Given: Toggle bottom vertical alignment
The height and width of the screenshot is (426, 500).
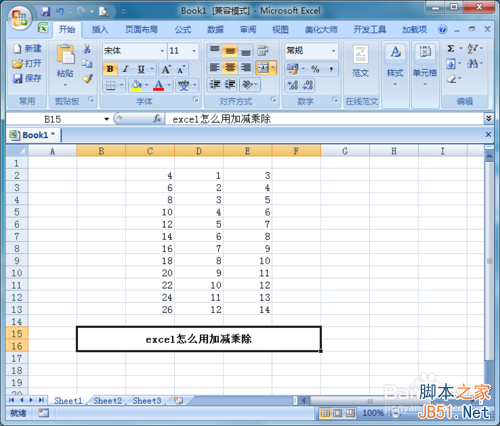Looking at the screenshot, I should coord(246,51).
